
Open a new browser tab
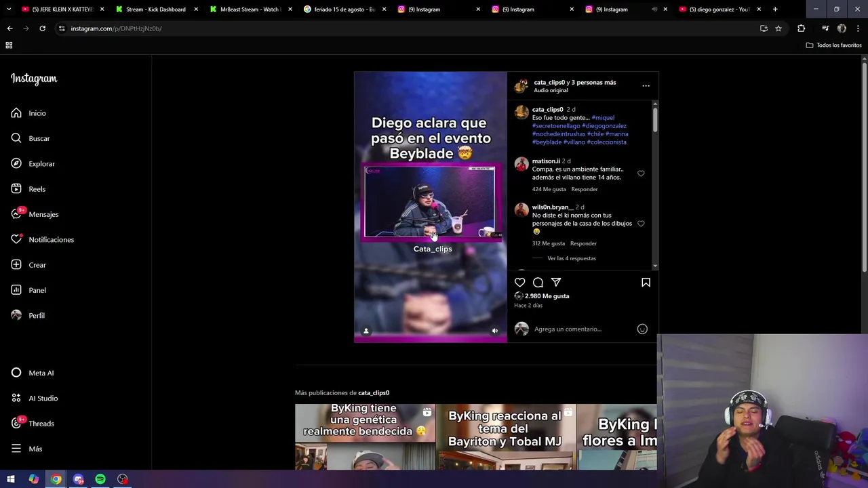[775, 9]
